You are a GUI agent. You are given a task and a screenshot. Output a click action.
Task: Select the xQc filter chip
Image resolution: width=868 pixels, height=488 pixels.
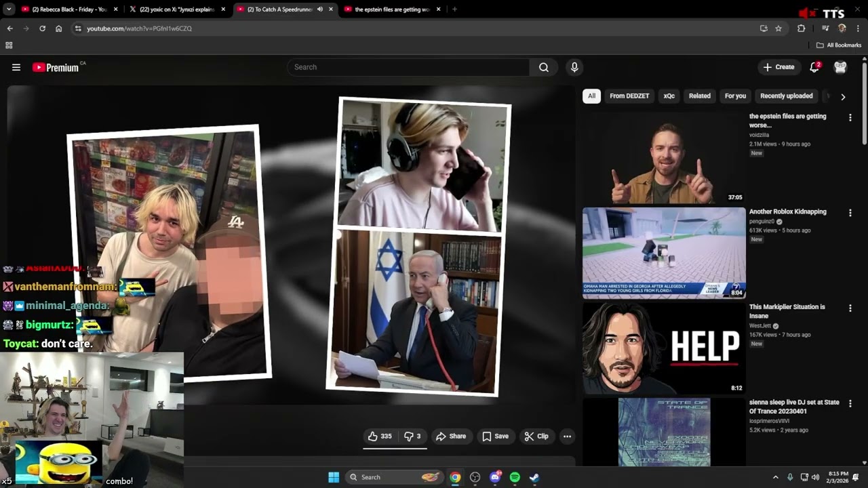point(669,96)
